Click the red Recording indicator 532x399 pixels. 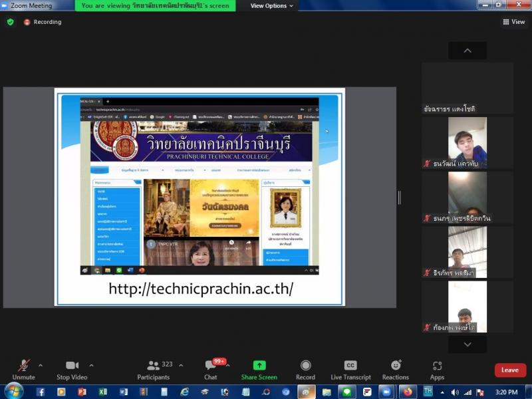tap(43, 22)
